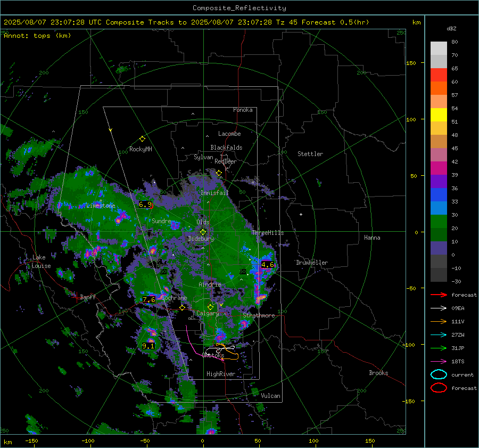
Task: Select the 80 dBZ color swatch
Action: click(x=439, y=48)
